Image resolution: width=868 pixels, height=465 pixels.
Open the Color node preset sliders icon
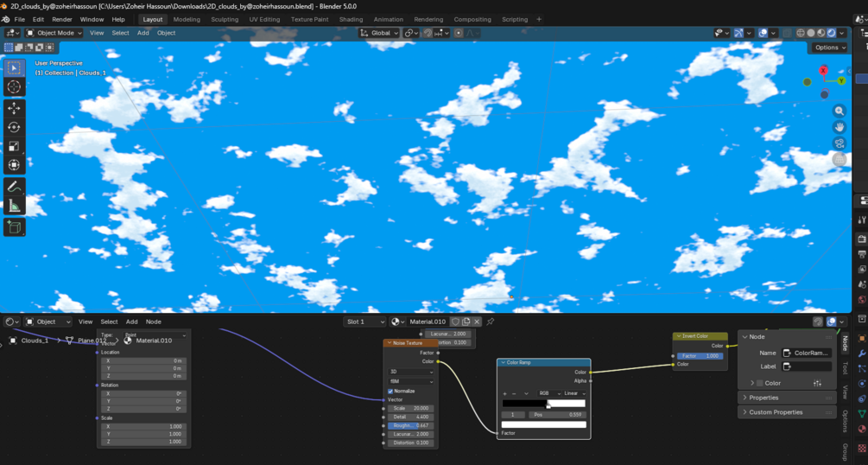point(817,383)
